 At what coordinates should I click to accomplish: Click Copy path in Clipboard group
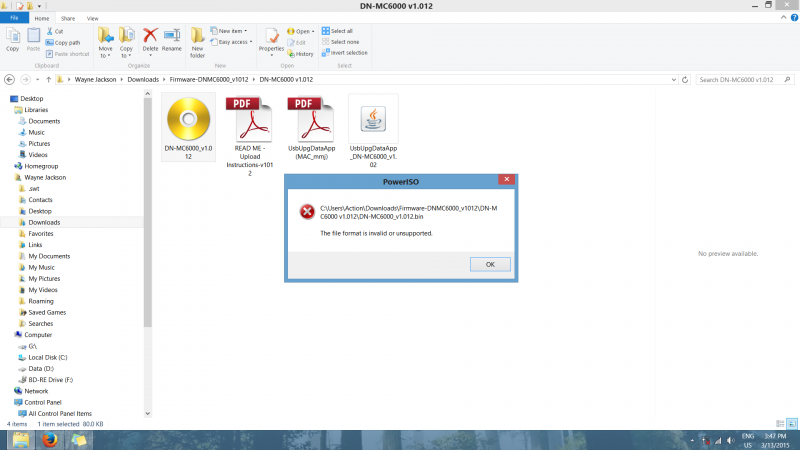tap(63, 43)
